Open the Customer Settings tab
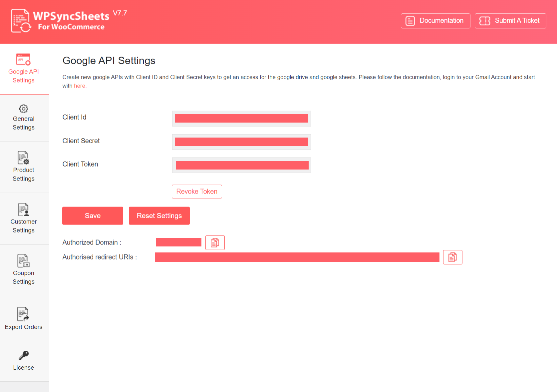 click(24, 219)
